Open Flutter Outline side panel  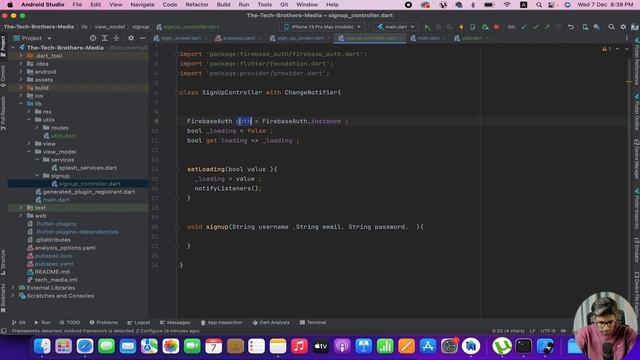tap(636, 112)
